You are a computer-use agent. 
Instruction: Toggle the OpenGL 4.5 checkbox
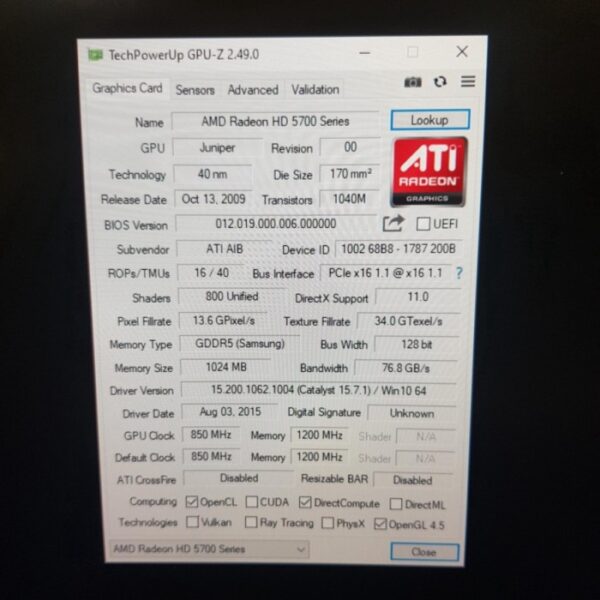[x=380, y=524]
